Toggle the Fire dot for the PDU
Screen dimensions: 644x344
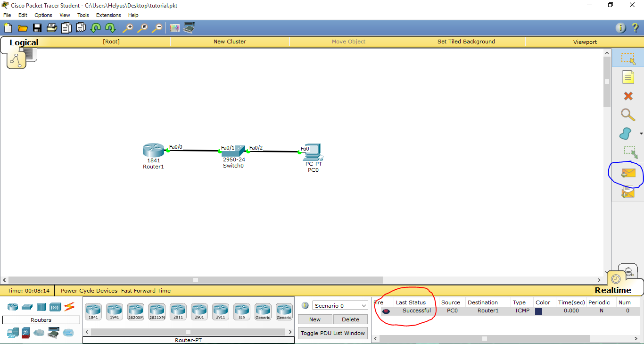[386, 311]
